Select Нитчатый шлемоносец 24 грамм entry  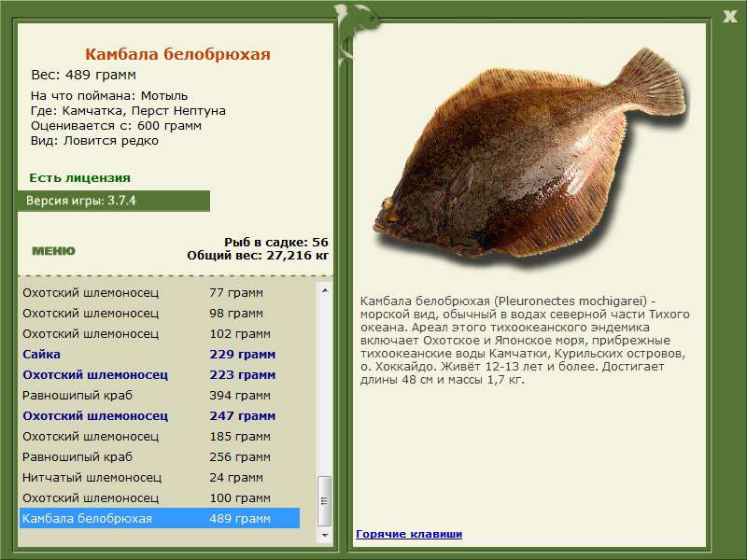click(x=160, y=477)
